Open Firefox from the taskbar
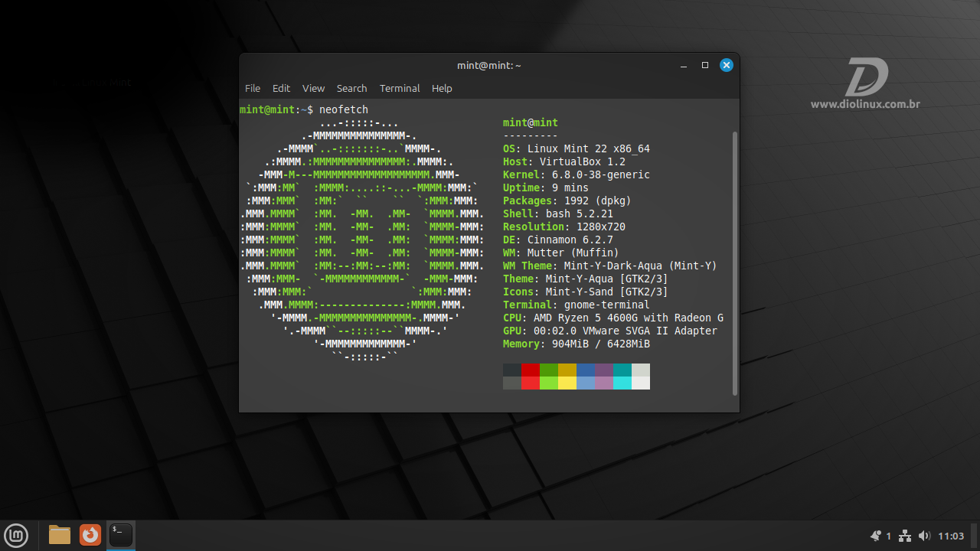This screenshot has width=980, height=551. [x=90, y=535]
